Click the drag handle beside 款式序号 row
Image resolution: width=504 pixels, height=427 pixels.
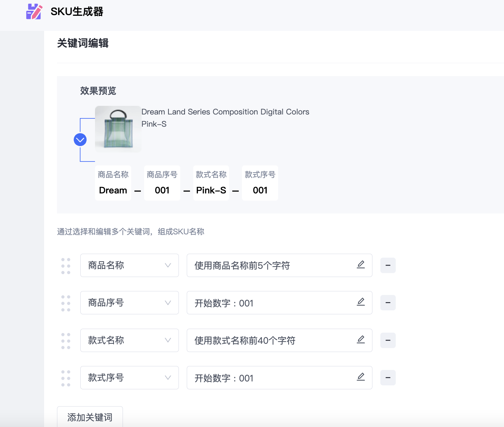(66, 377)
